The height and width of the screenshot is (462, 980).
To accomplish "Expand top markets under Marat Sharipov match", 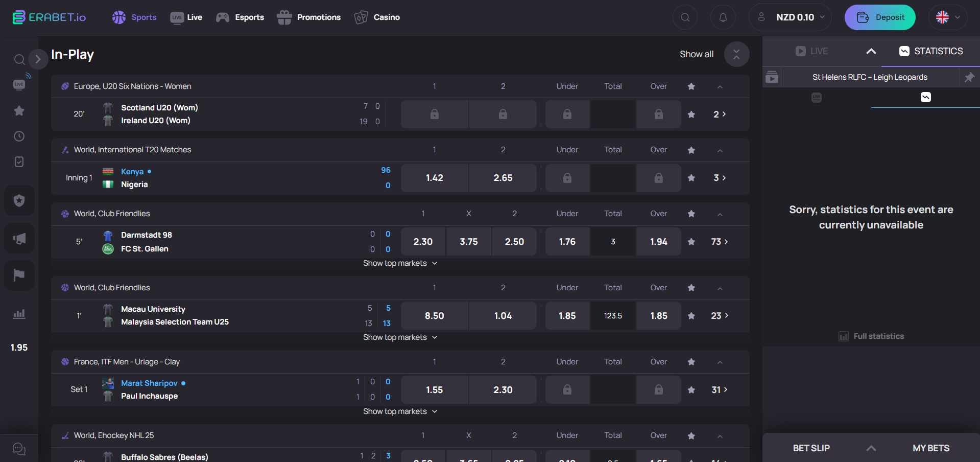I will (400, 411).
